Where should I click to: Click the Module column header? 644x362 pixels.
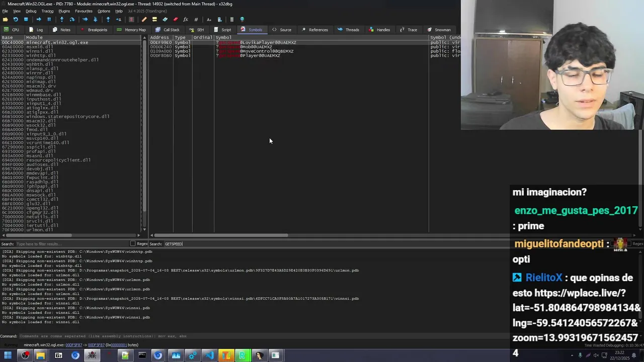pos(83,38)
